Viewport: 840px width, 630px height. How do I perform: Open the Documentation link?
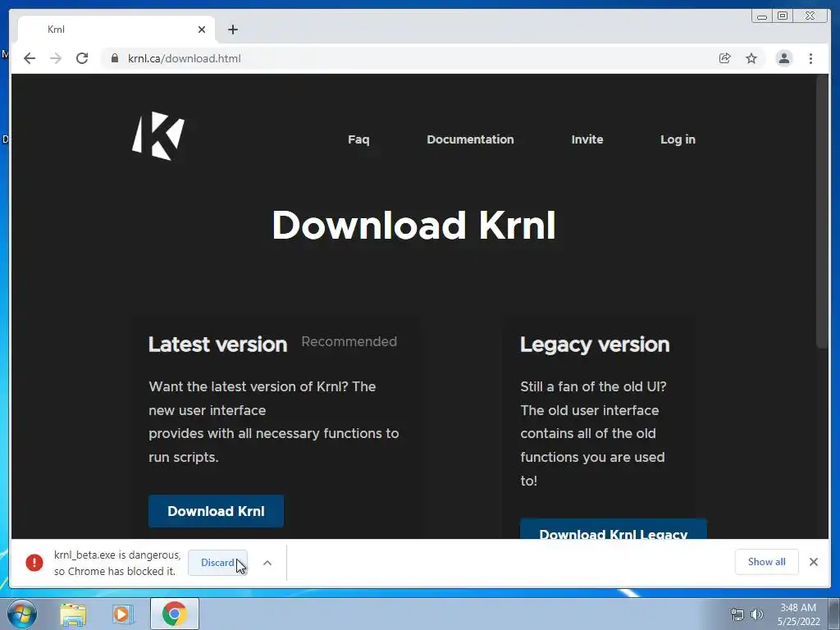click(x=470, y=139)
